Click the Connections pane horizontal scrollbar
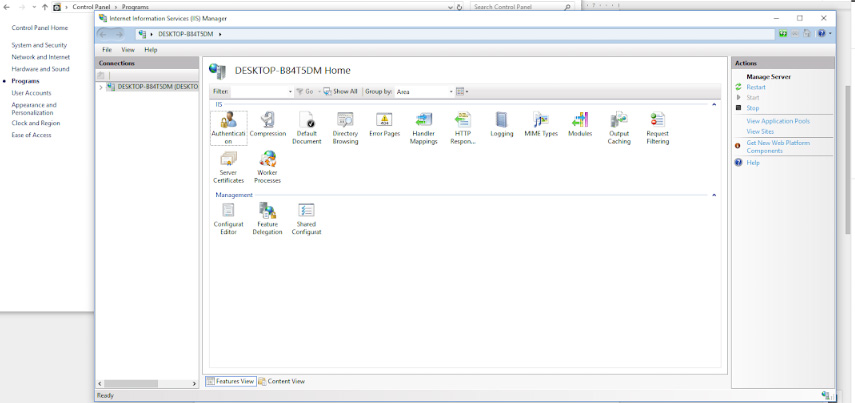The height and width of the screenshot is (403, 855). 131,384
